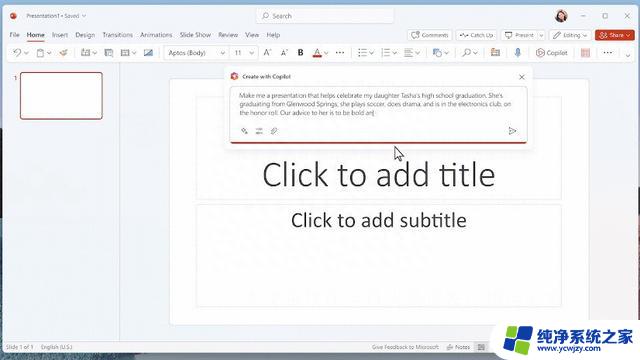This screenshot has width=640, height=360.
Task: Open the Animations tab
Action: click(156, 35)
